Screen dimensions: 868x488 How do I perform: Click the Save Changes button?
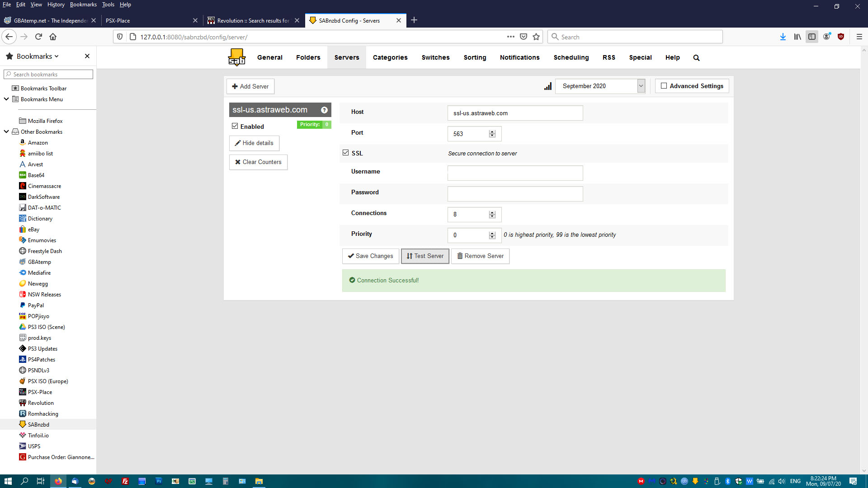click(x=371, y=256)
